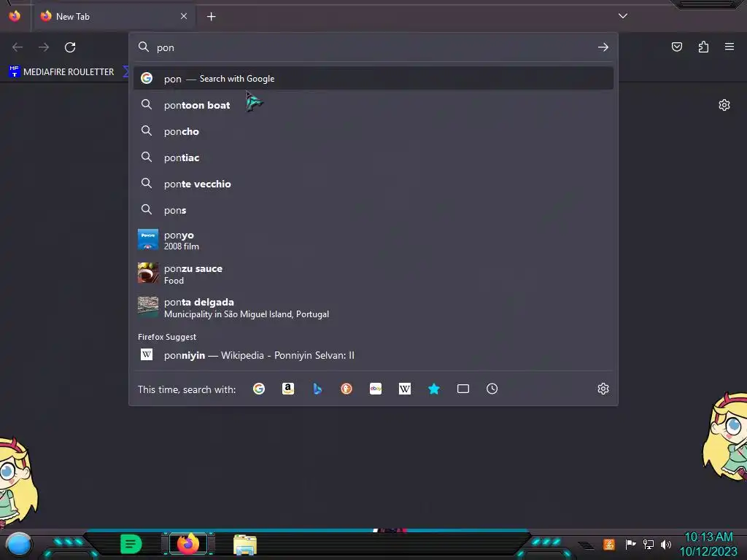This screenshot has height=560, width=747.
Task: Open Firefox hamburger application menu
Action: click(729, 47)
